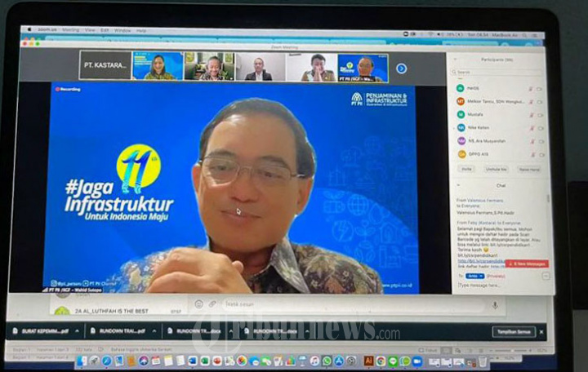Grab the chat panel scrollbar
588x372 pixels.
click(548, 198)
